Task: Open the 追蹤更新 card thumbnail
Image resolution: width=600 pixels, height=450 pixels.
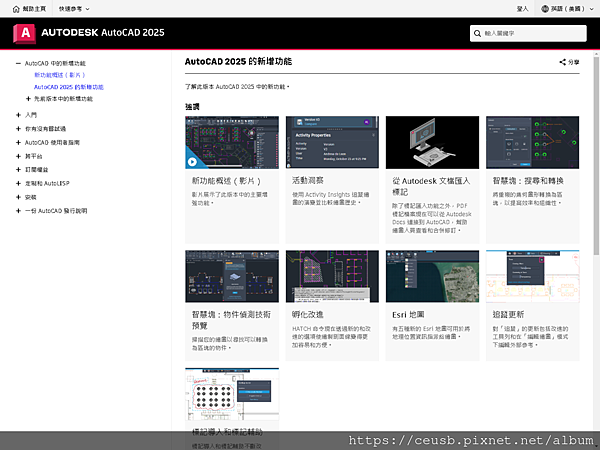Action: (533, 276)
